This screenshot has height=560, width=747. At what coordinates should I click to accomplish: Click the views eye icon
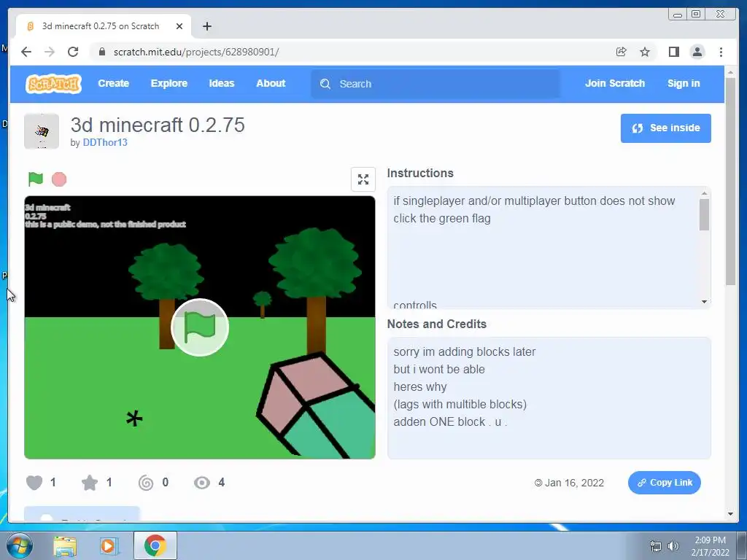pos(202,483)
